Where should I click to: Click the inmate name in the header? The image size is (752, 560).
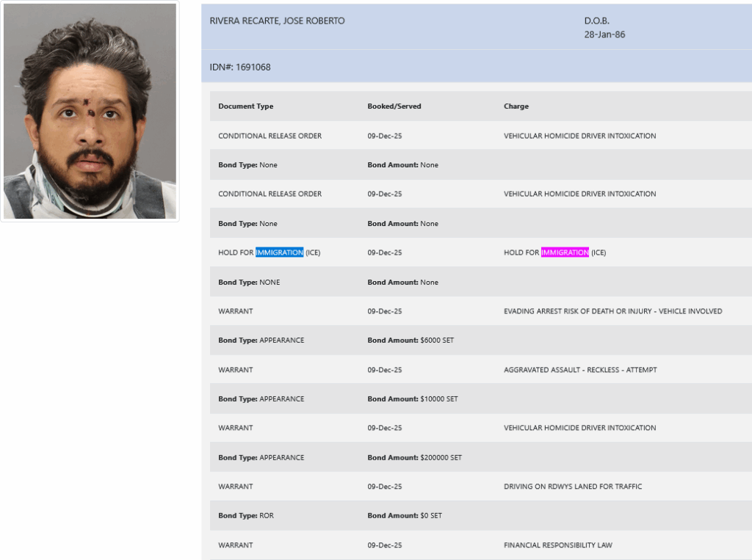click(x=277, y=21)
